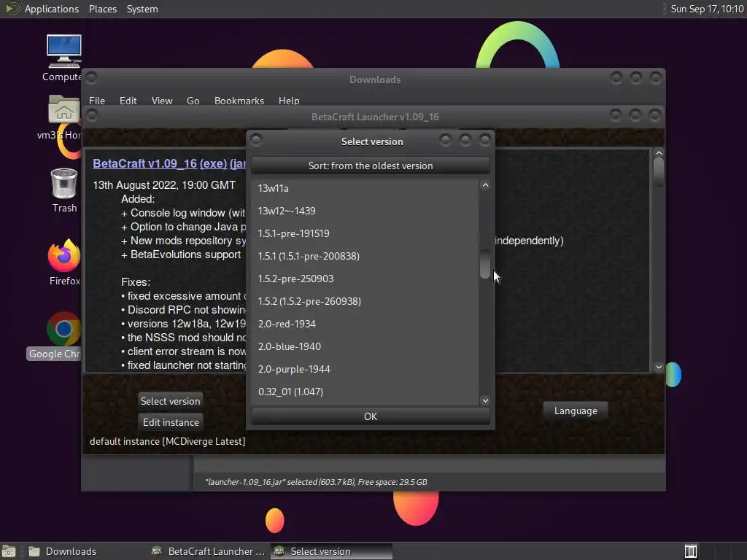Close the BetaCraft Launcher window
The height and width of the screenshot is (560, 747).
coord(655,114)
